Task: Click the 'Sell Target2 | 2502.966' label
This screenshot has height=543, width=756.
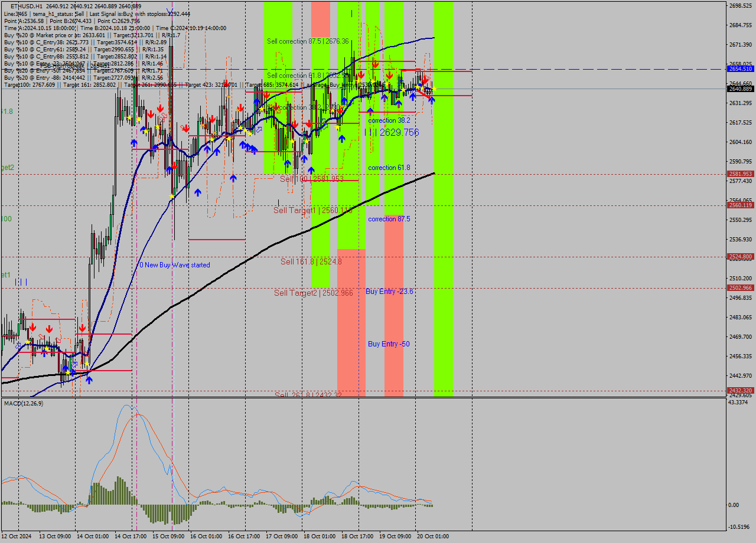Action: [314, 293]
